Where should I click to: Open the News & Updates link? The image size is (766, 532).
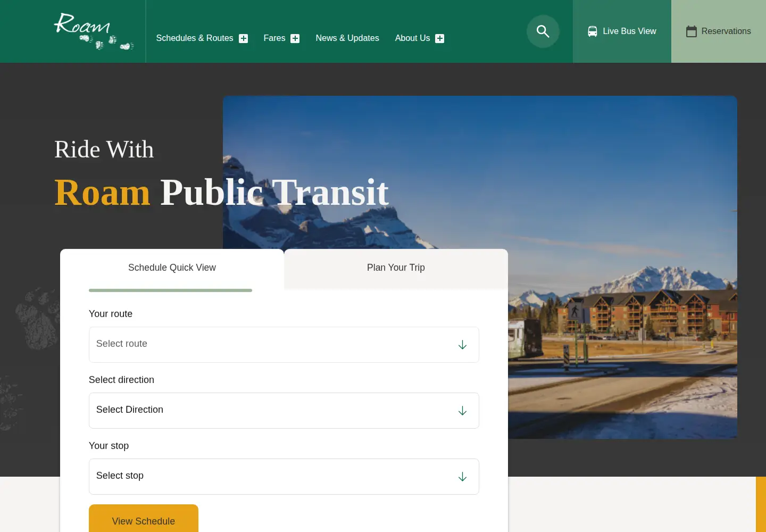[347, 38]
